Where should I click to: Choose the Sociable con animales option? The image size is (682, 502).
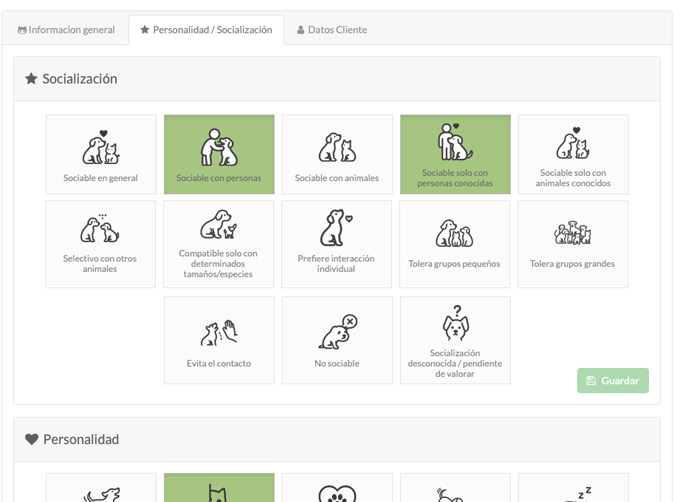[337, 154]
